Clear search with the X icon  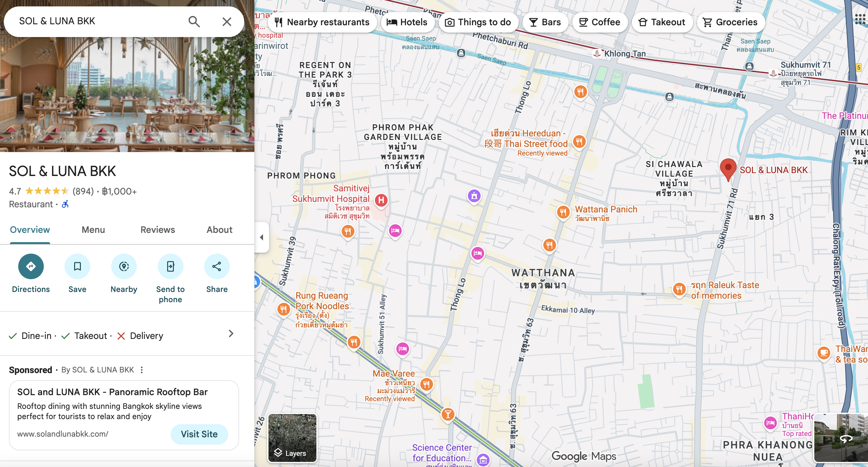pyautogui.click(x=227, y=21)
